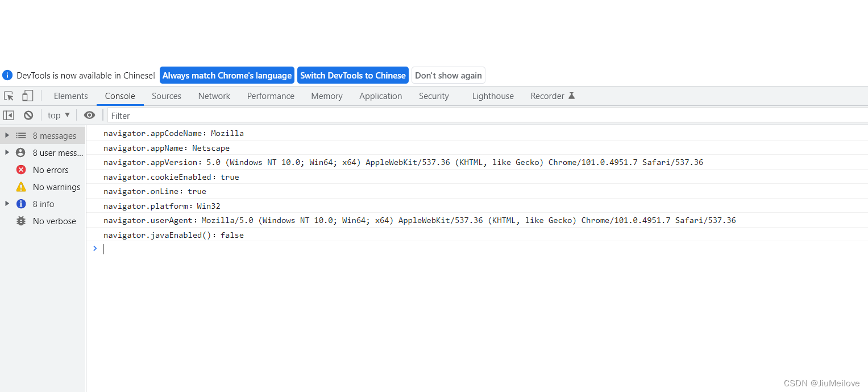The image size is (868, 392).
Task: Expand the 8 messages tree item
Action: [x=6, y=135]
